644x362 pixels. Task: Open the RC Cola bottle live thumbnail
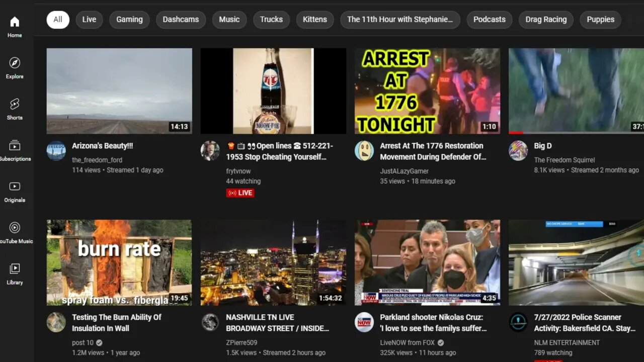273,91
